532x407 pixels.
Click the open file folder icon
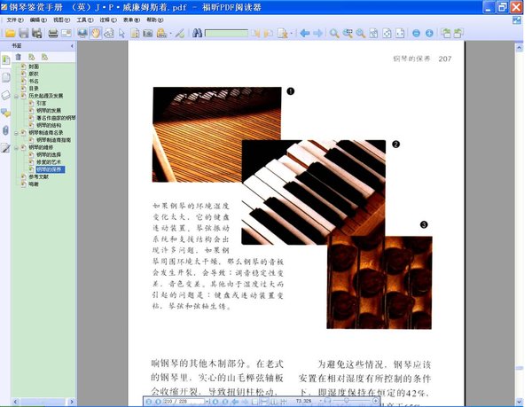10,34
